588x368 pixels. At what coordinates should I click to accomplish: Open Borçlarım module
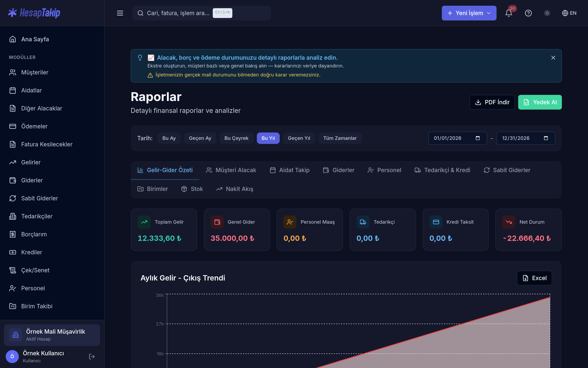click(52, 234)
